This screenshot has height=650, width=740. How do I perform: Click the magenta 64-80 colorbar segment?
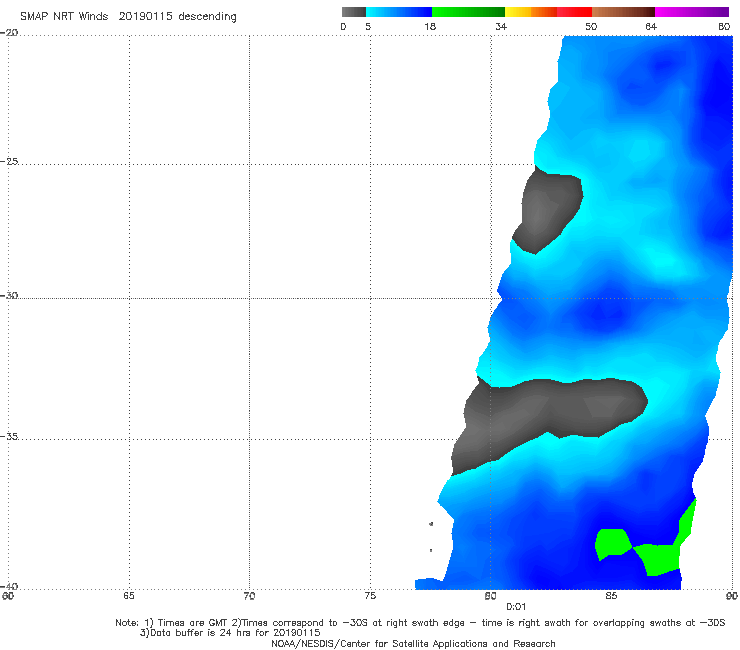tap(692, 12)
